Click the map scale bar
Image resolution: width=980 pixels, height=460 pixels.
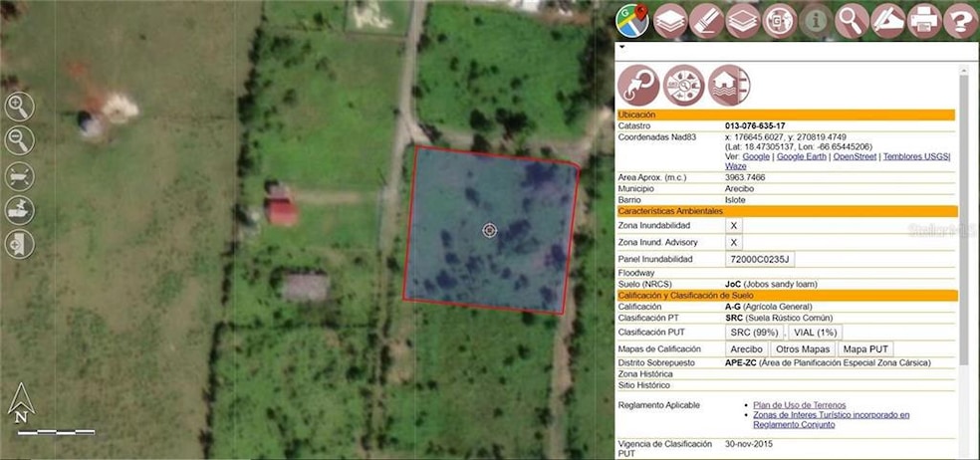tap(56, 432)
